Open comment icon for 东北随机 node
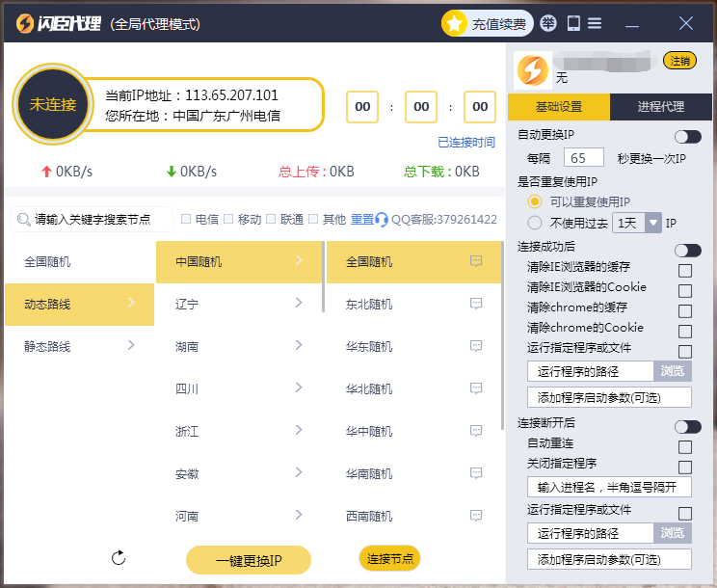This screenshot has height=588, width=717. click(476, 304)
